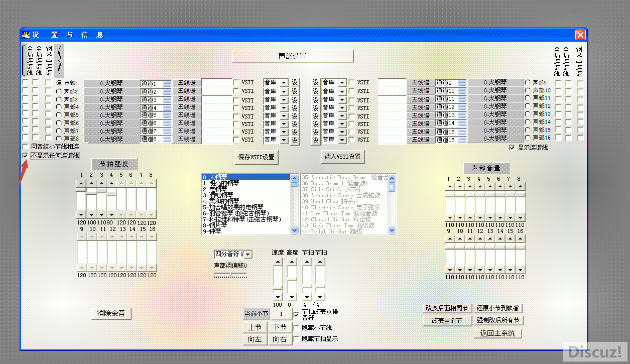Image resolution: width=630 pixels, height=364 pixels.
Task: Click 消除余音 button
Action: pos(111,313)
